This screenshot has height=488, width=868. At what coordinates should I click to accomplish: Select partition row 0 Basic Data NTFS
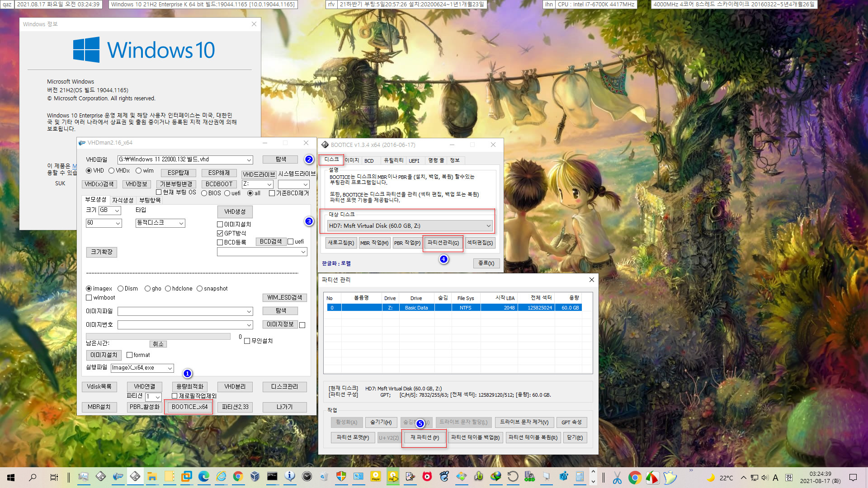(454, 308)
